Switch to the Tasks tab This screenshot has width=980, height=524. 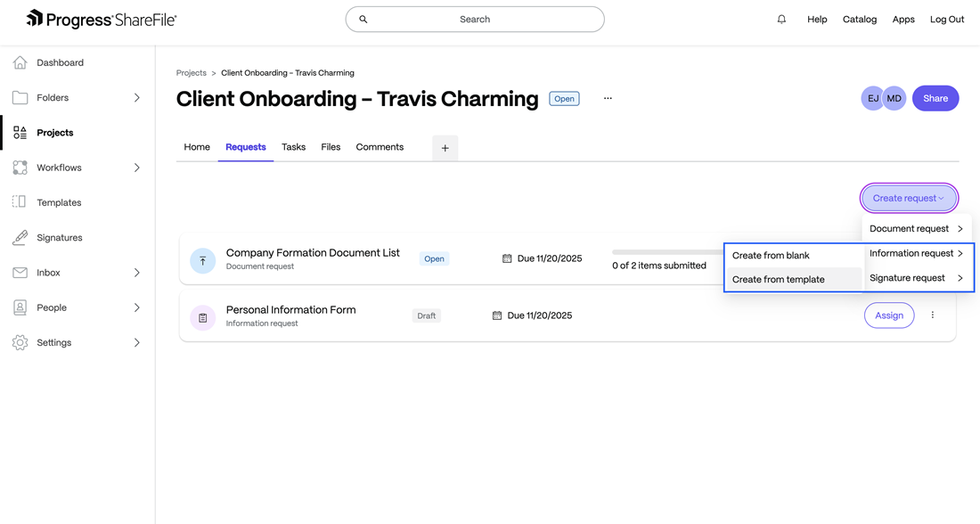[293, 147]
